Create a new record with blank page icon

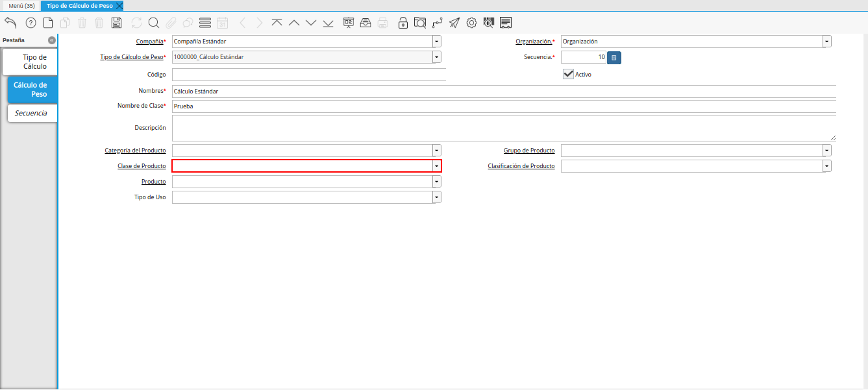point(48,23)
